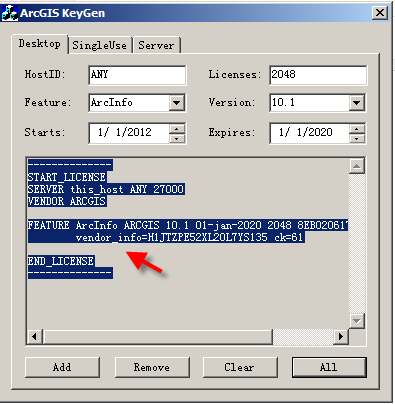Click the Licenses label
The width and height of the screenshot is (395, 404).
[x=235, y=74]
